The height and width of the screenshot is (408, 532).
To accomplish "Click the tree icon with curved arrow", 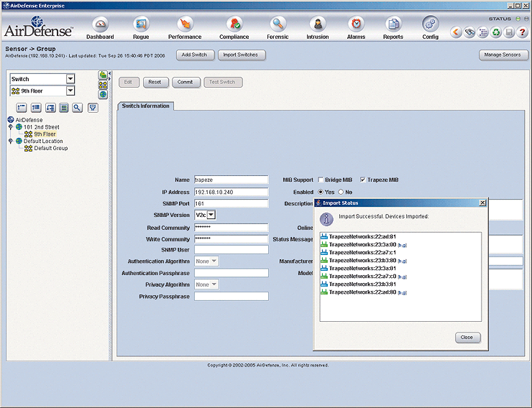I will [x=50, y=108].
